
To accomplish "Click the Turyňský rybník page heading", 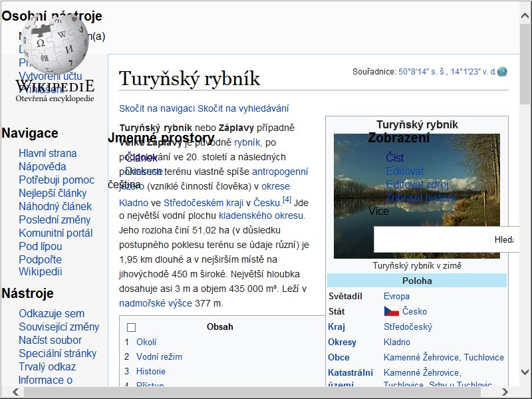I will click(x=190, y=78).
